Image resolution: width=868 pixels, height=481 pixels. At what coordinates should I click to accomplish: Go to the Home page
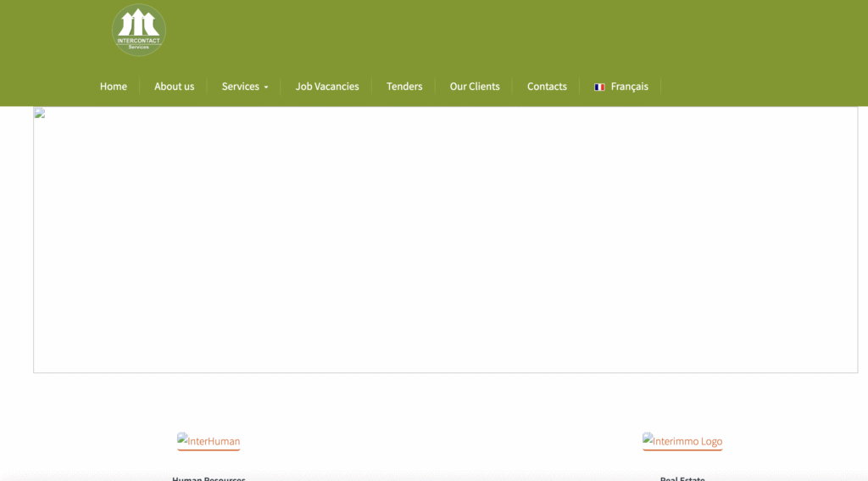click(x=114, y=87)
